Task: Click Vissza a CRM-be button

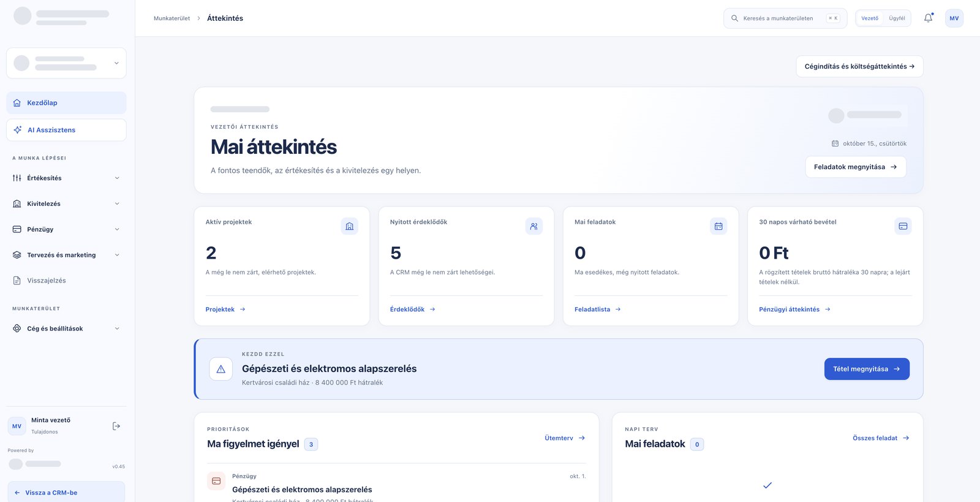Action: 66,492
